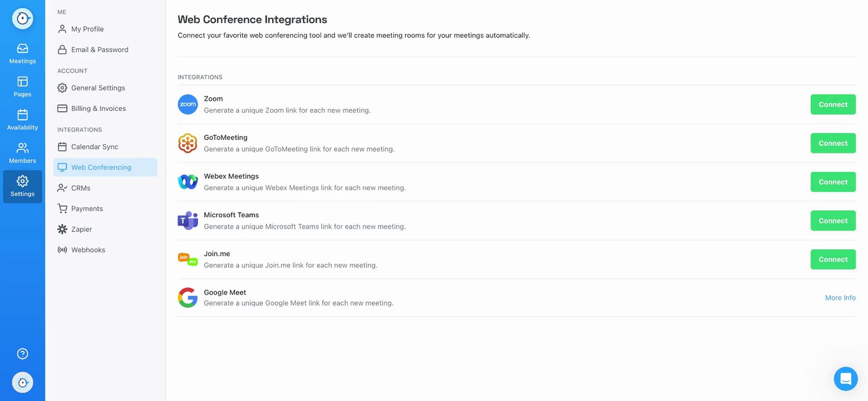868x401 pixels.
Task: Open General Settings page
Action: [98, 88]
